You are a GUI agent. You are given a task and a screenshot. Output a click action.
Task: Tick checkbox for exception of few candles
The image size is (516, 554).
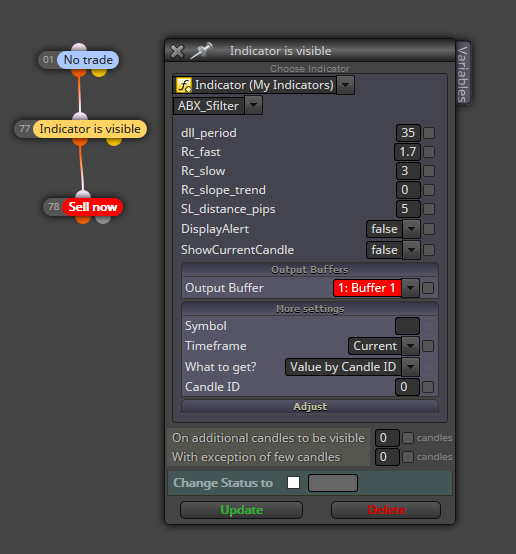(x=408, y=457)
